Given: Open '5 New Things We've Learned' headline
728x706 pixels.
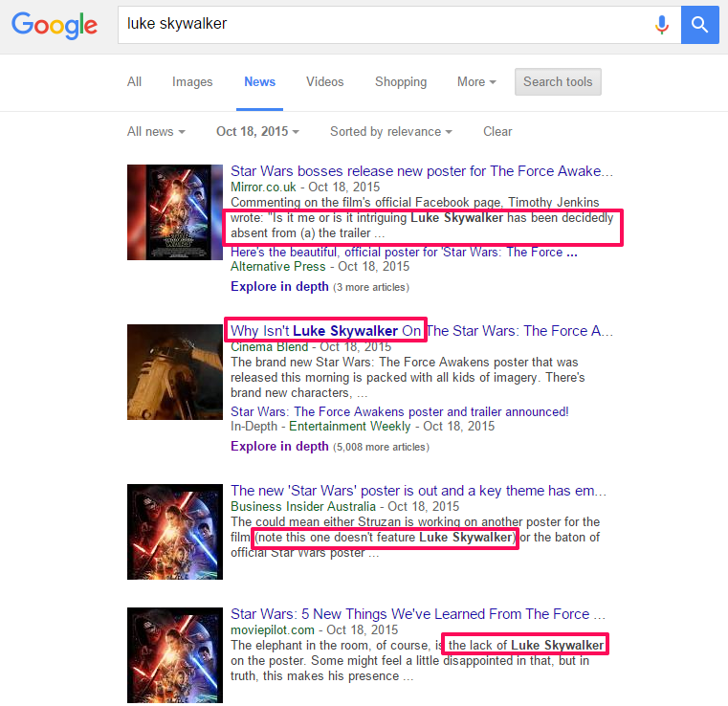Looking at the screenshot, I should [x=418, y=614].
